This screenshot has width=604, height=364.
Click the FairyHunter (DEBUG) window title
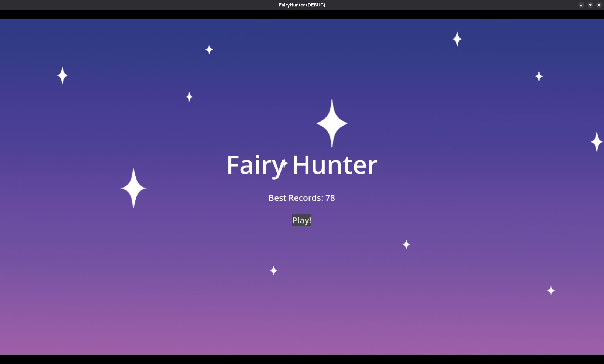302,5
